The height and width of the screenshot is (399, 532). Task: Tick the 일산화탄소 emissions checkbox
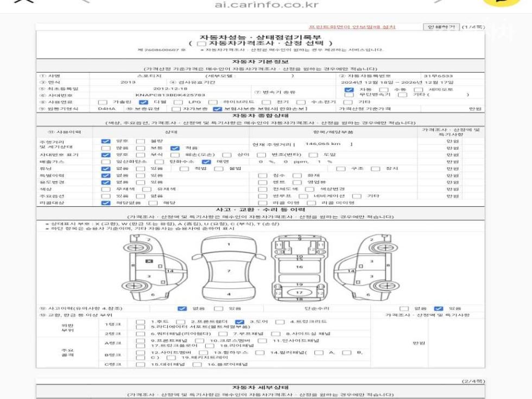pos(106,162)
